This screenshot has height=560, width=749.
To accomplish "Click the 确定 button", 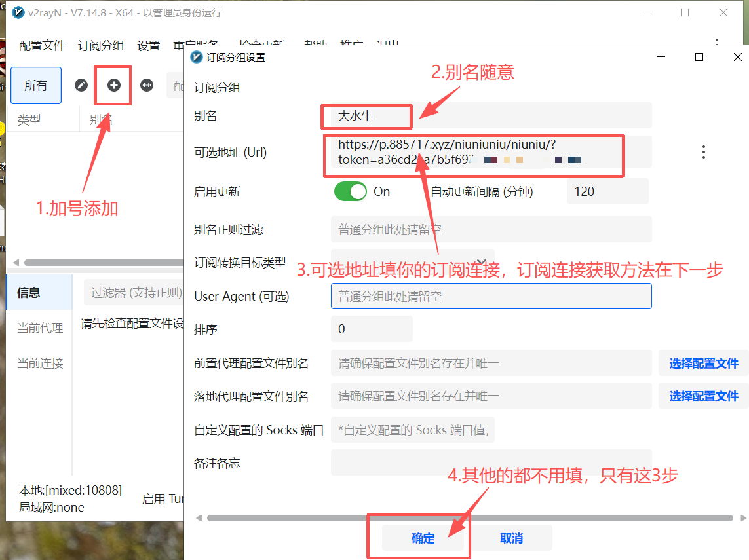I will [x=423, y=538].
